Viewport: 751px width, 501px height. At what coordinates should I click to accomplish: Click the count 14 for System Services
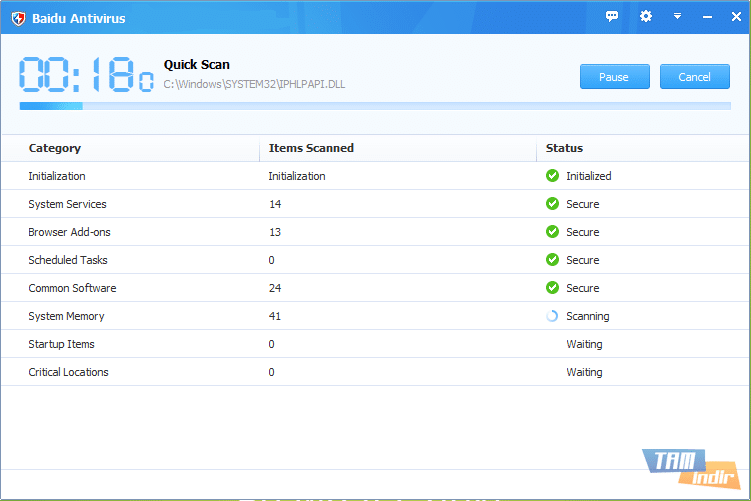pyautogui.click(x=275, y=205)
